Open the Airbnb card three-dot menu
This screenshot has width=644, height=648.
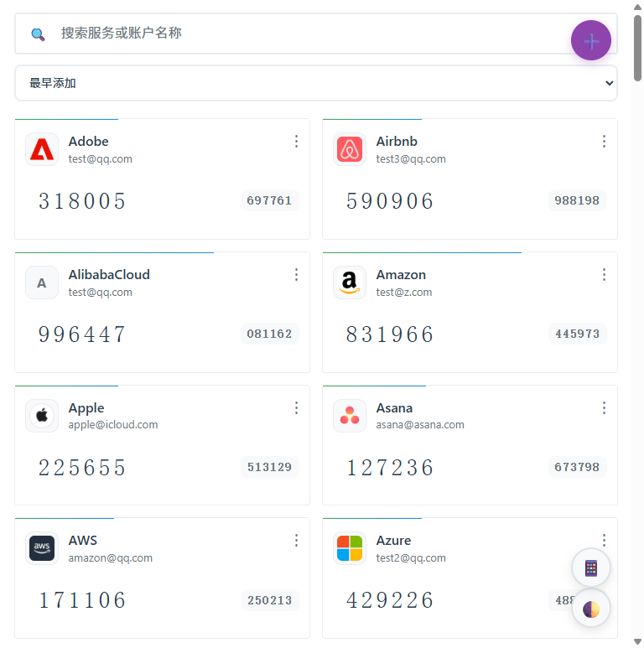point(604,142)
